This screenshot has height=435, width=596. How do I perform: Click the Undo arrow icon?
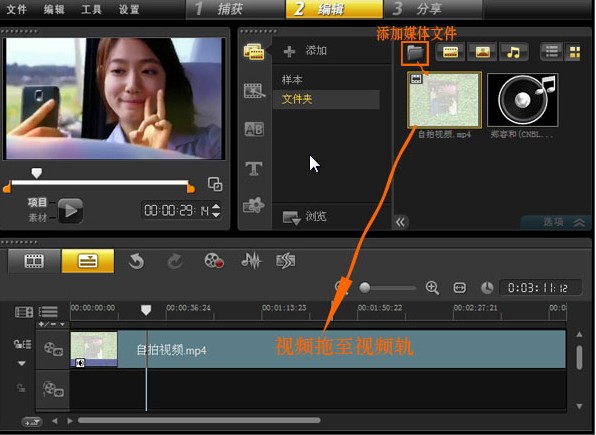(x=136, y=262)
